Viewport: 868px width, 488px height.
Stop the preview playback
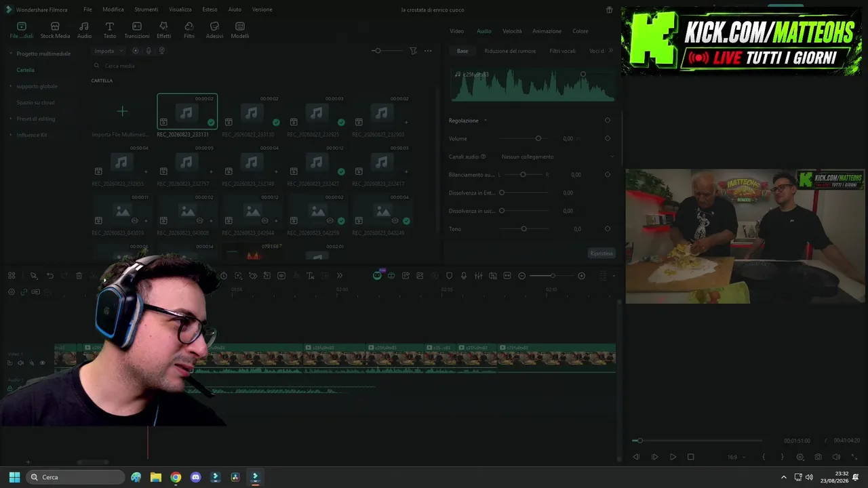click(x=691, y=457)
